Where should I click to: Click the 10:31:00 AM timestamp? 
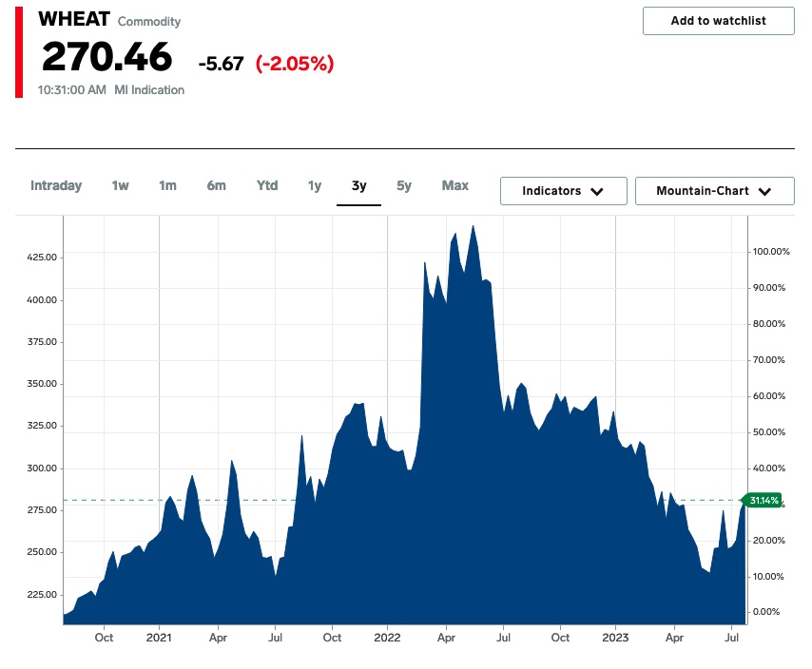pos(72,90)
